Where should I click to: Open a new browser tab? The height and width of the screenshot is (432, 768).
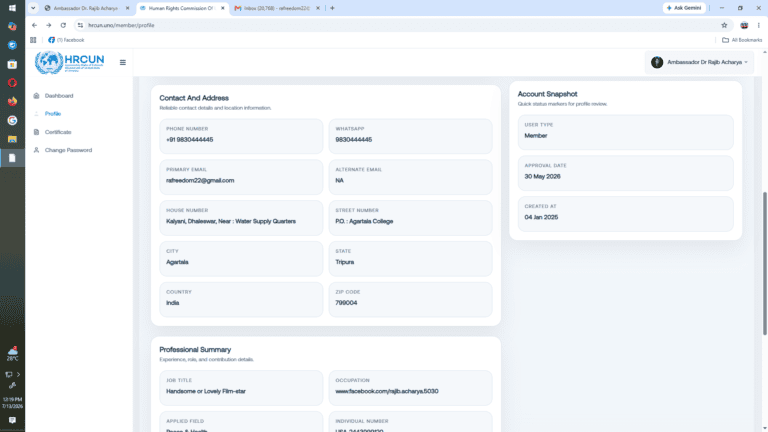click(x=332, y=8)
